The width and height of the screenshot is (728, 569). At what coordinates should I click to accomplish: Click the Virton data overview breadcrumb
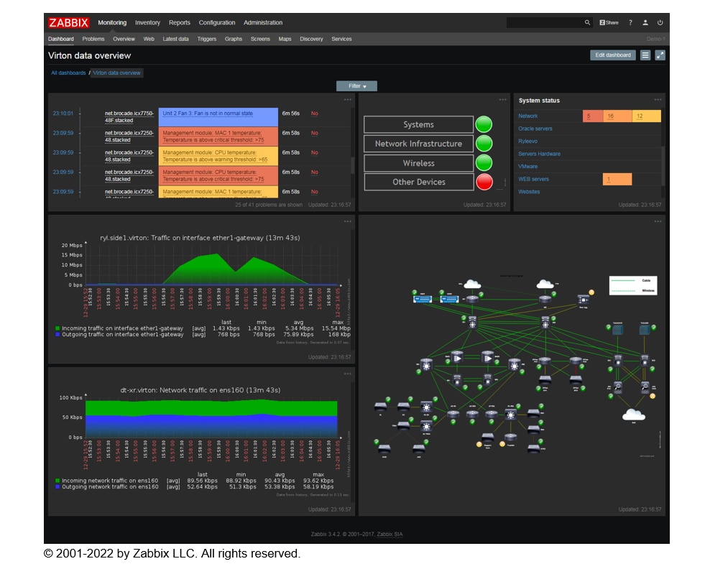click(116, 73)
